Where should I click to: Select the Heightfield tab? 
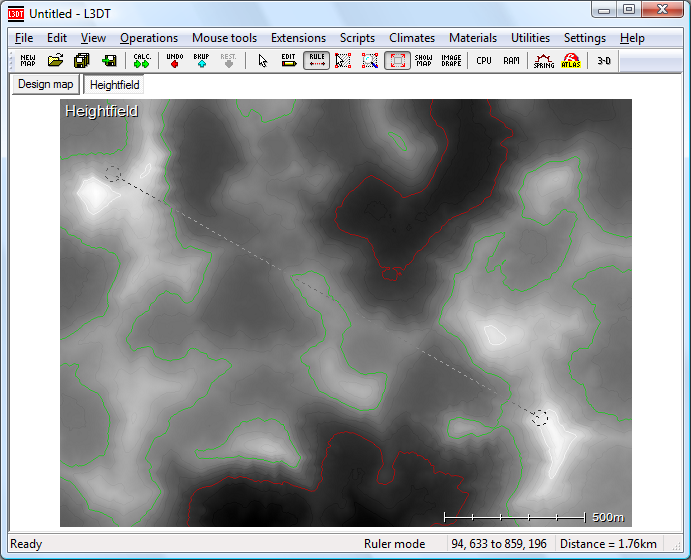(x=115, y=85)
